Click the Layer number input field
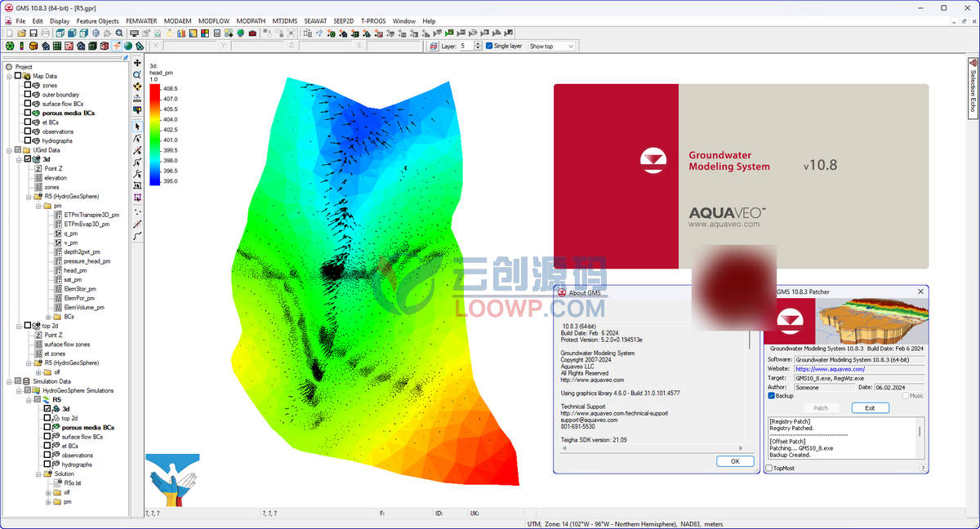 [x=465, y=46]
